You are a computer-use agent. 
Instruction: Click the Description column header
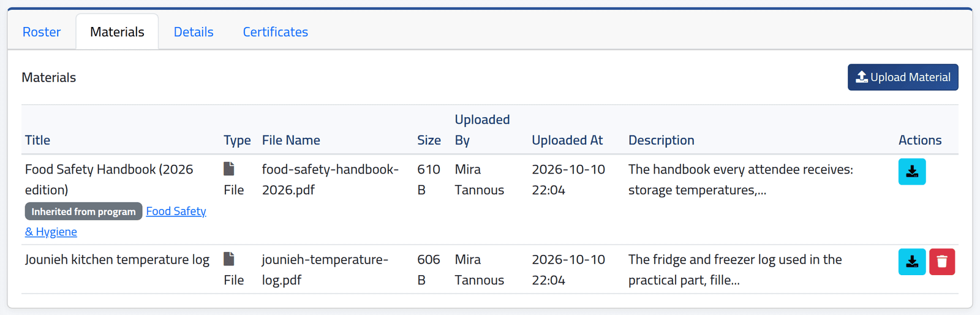(661, 140)
